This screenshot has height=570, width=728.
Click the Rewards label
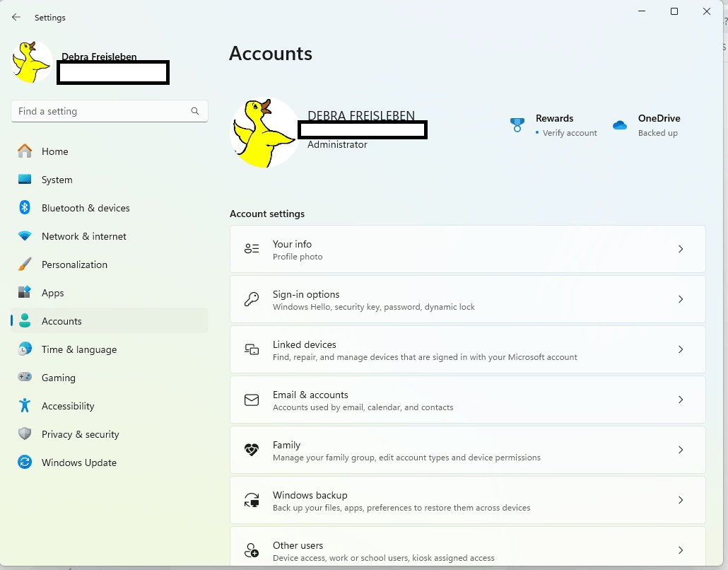click(x=554, y=118)
